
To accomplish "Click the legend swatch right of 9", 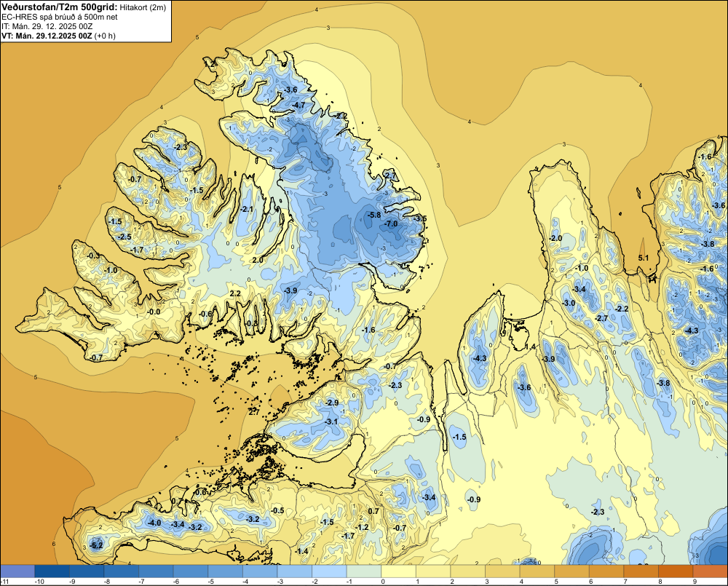I will pyautogui.click(x=711, y=571).
